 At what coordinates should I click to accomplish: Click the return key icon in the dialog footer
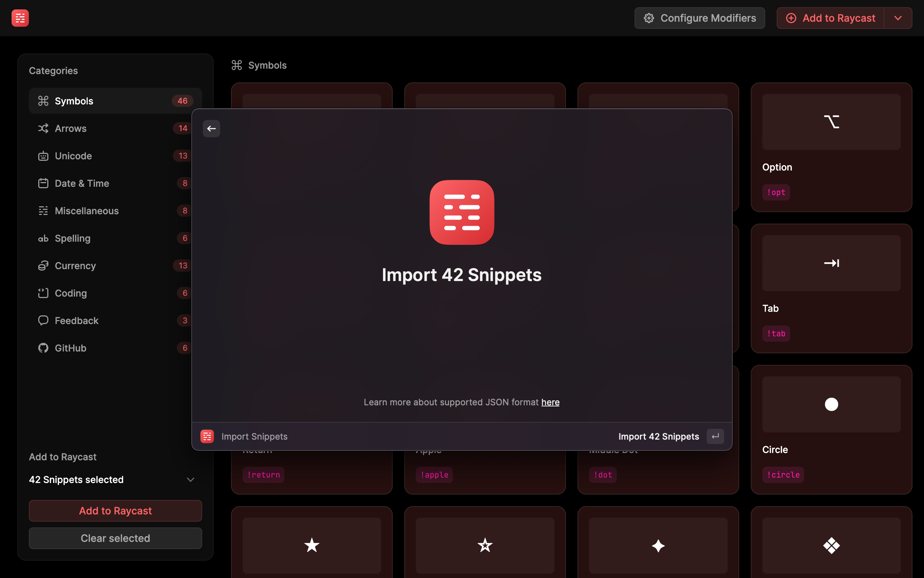point(715,436)
